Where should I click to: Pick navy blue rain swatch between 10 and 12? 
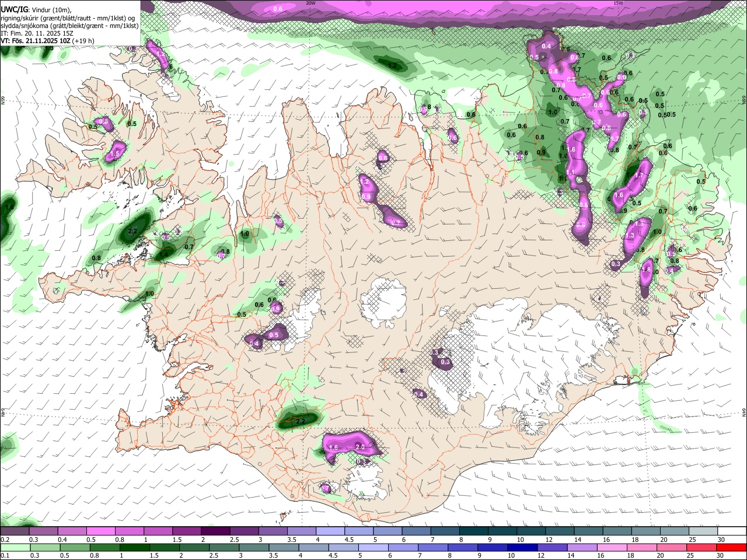click(x=522, y=547)
